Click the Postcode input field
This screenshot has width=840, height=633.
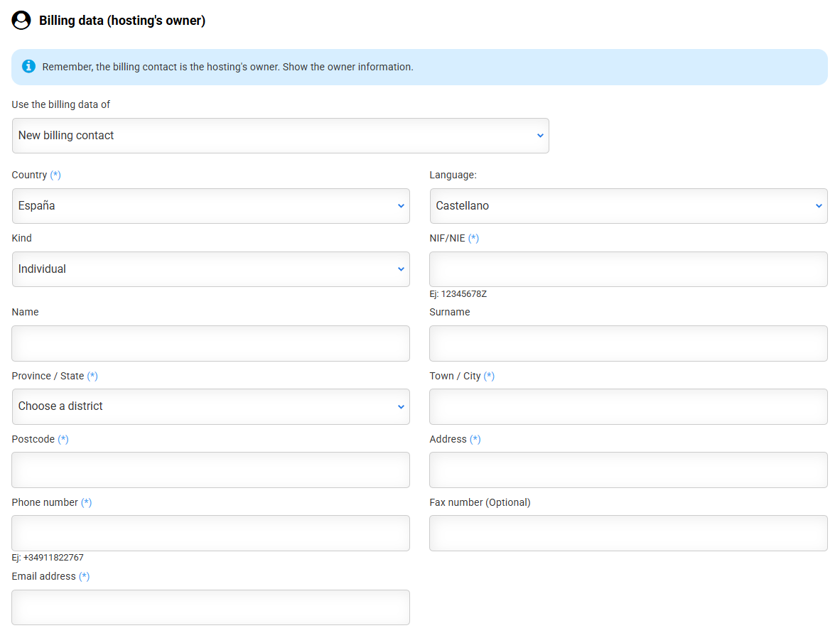tap(210, 470)
